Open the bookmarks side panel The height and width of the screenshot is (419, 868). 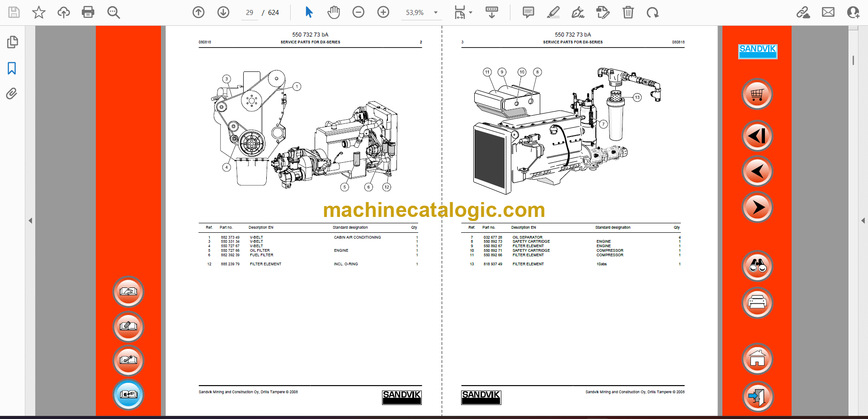[x=12, y=68]
